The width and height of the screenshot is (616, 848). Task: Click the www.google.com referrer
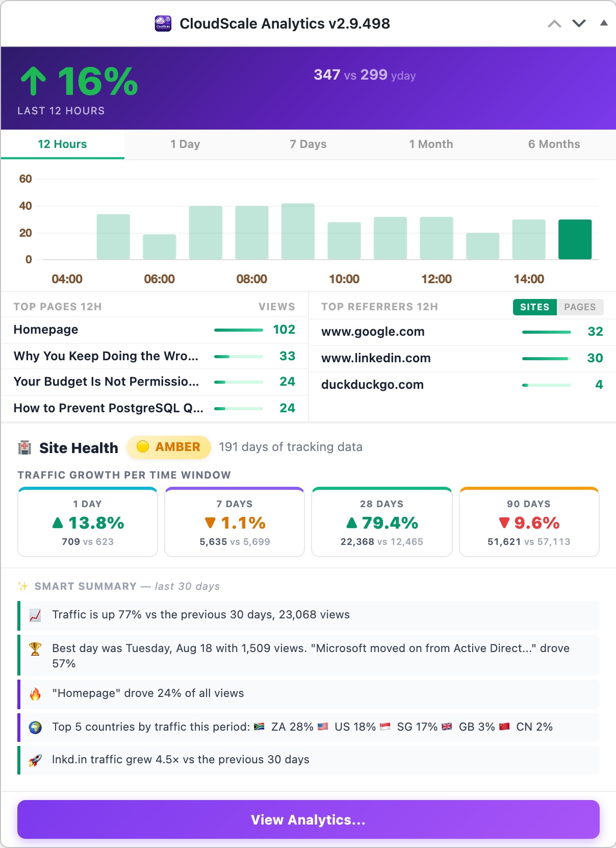[x=373, y=332]
